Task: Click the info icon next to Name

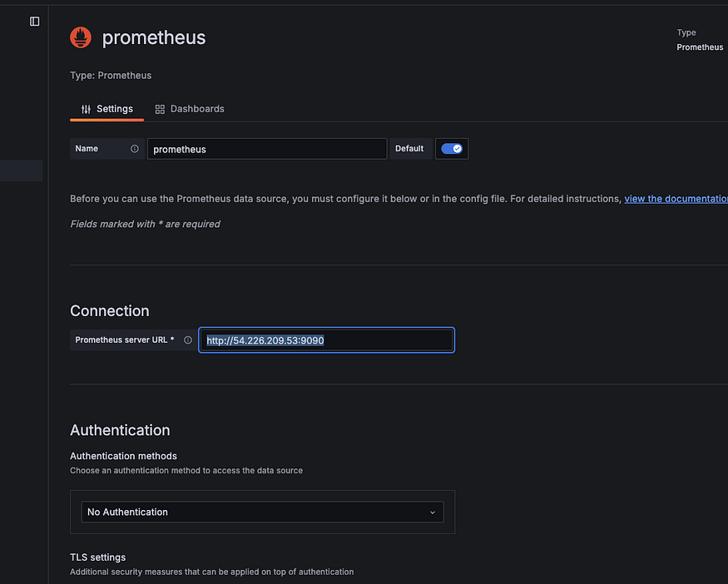Action: [135, 149]
